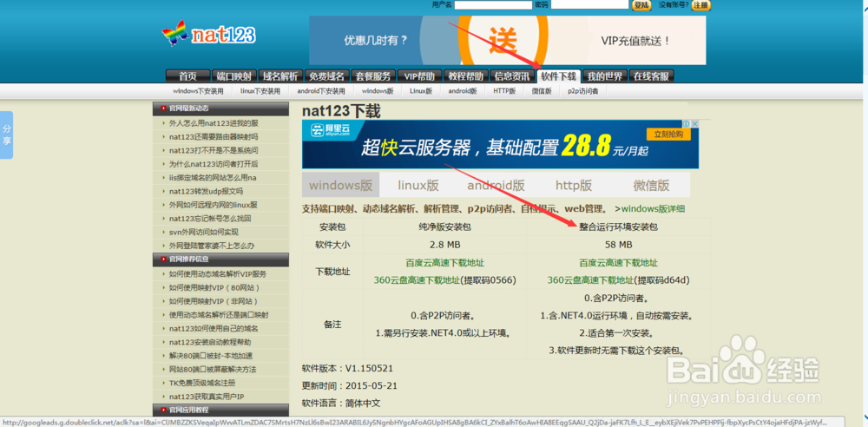The height and width of the screenshot is (427, 868).
Task: Click the android下安装用 submenu link
Action: pyautogui.click(x=321, y=91)
